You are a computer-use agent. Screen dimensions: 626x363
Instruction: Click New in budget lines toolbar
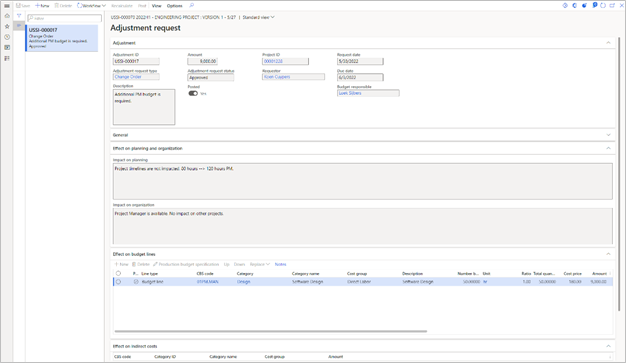[x=121, y=264]
